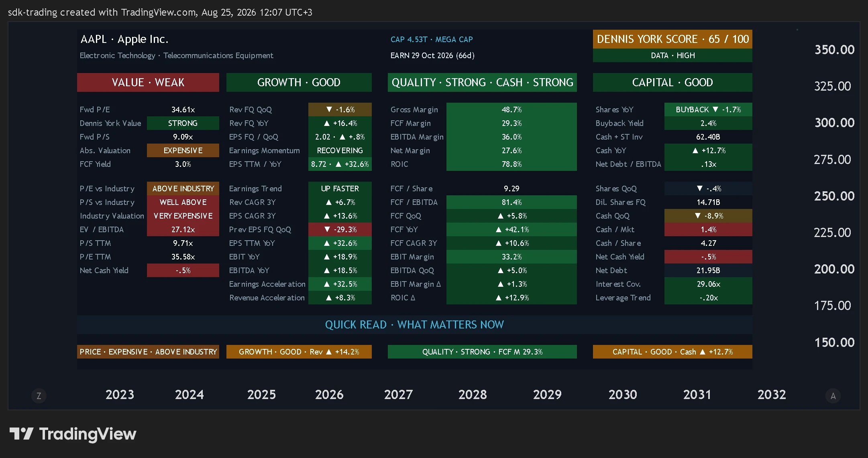Click EARN 29 Oct 2026 (66d) text

tap(432, 55)
